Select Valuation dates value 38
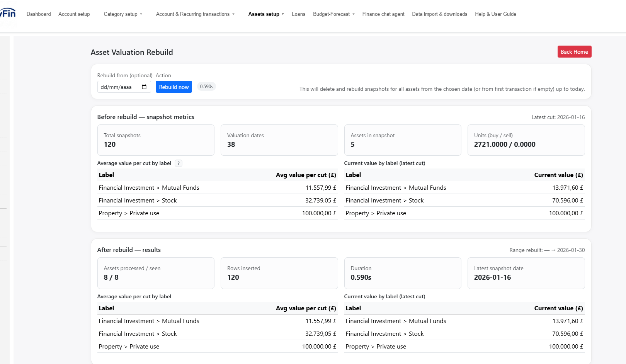 coord(231,145)
